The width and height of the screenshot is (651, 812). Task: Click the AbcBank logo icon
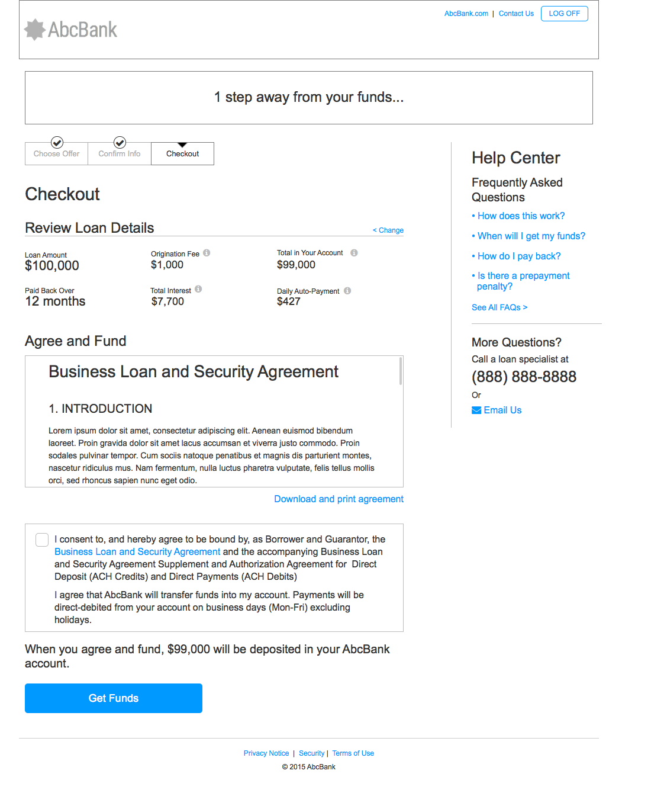35,30
